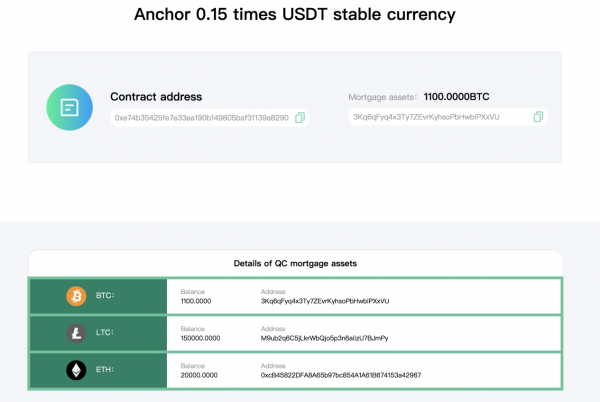Copy the contract address using copy icon

point(300,118)
